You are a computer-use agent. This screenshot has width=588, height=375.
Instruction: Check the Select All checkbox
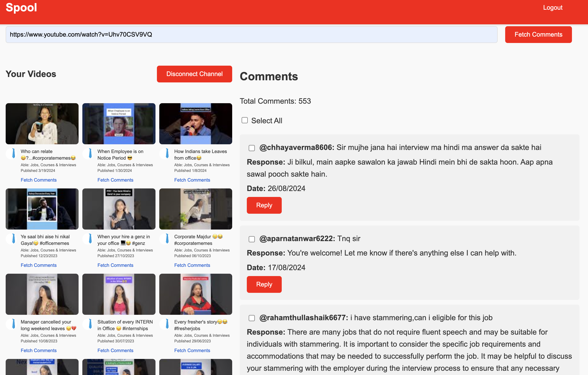(x=244, y=120)
